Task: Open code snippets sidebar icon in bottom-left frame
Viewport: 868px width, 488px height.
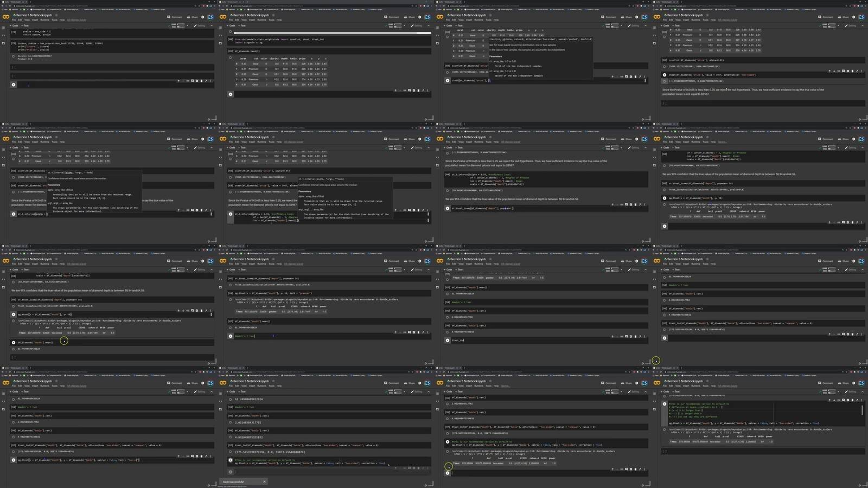Action: (4, 402)
